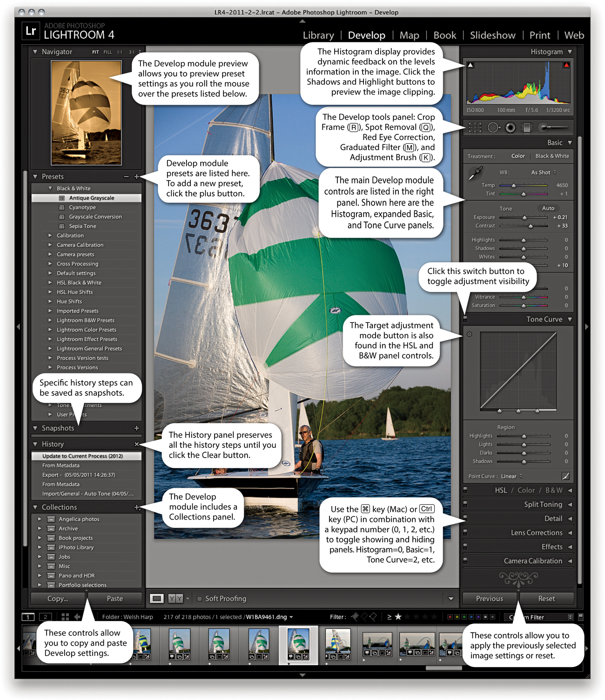Viewport: 605px width, 700px height.
Task: Activate Tone Curve target adjustment button
Action: click(x=470, y=334)
